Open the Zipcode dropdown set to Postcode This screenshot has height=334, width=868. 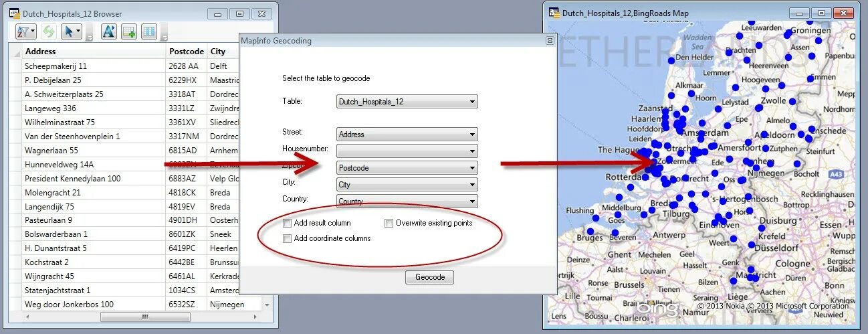point(407,168)
